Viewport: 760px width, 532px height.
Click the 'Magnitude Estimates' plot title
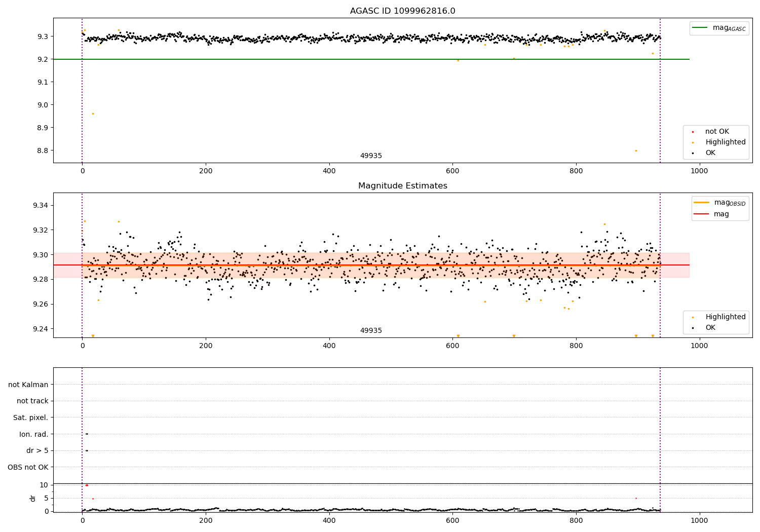[403, 186]
